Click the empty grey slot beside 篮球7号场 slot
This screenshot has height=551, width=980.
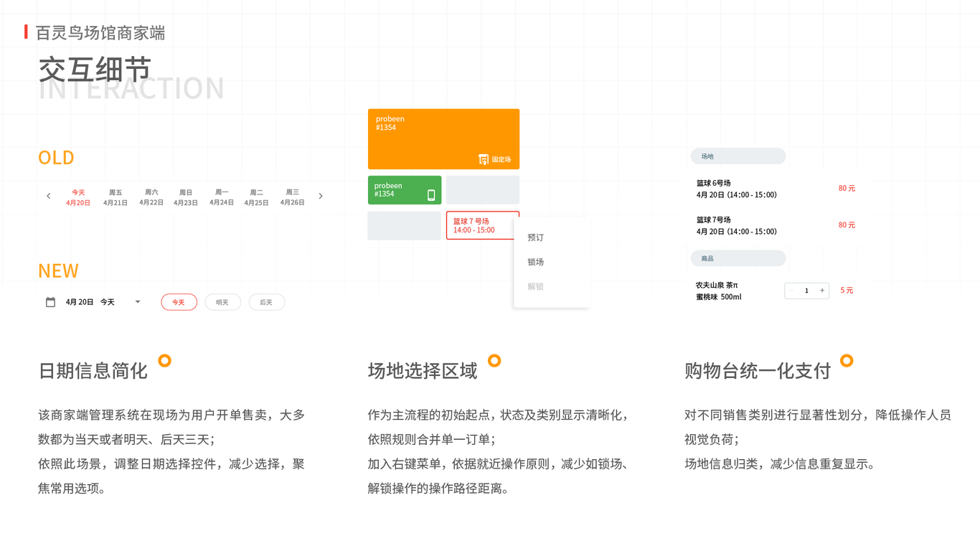pyautogui.click(x=405, y=226)
